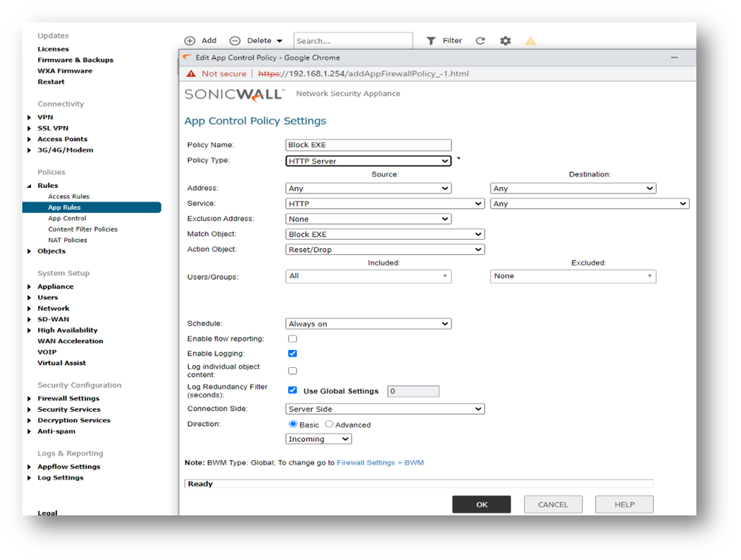This screenshot has width=741, height=560.
Task: Open Access Rules under Rules
Action: click(68, 197)
